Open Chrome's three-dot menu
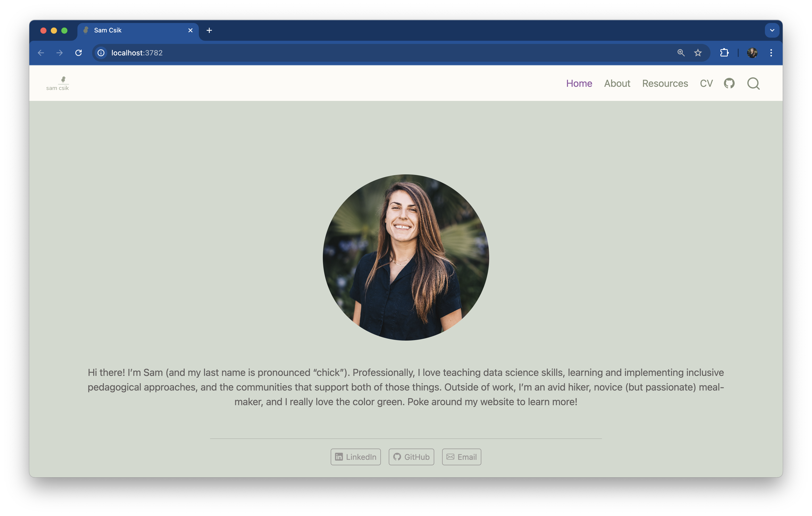 (x=771, y=53)
